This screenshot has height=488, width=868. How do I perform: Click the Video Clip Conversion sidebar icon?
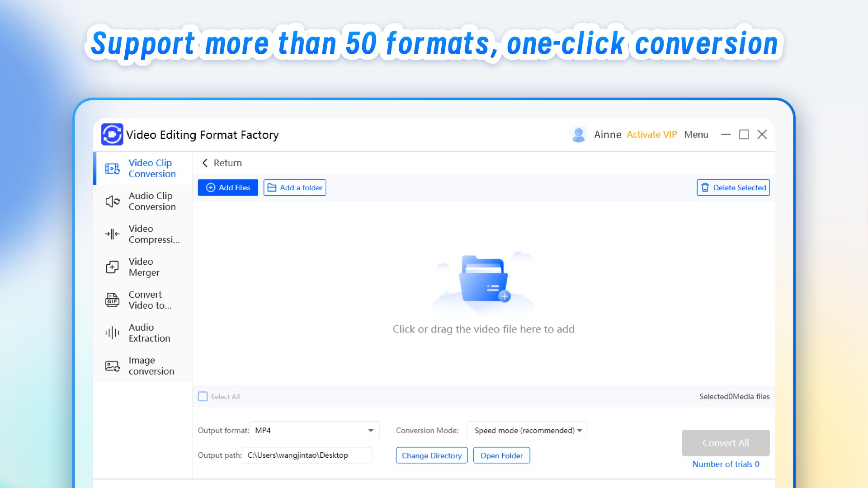tap(112, 169)
